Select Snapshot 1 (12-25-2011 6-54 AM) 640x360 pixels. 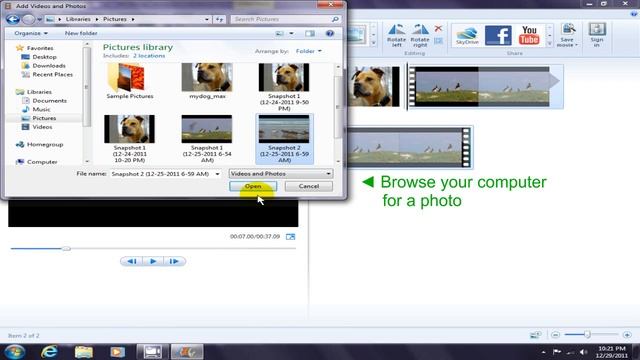[x=207, y=139]
